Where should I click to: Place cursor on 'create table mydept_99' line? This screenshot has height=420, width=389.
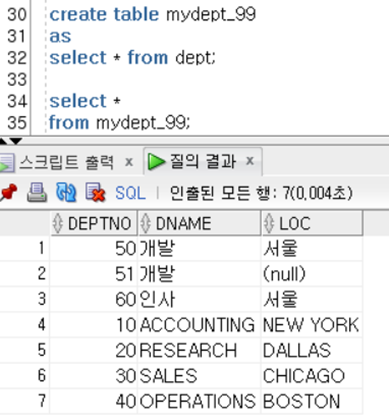[x=153, y=14]
